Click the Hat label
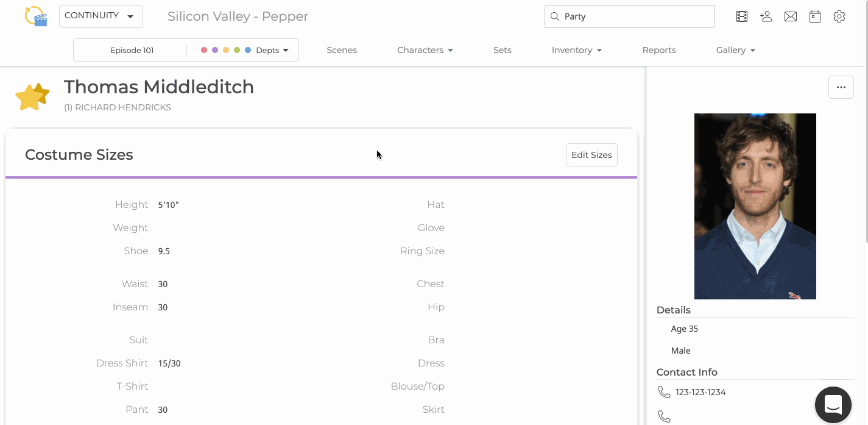Screen dimensions: 868x425 436,205
